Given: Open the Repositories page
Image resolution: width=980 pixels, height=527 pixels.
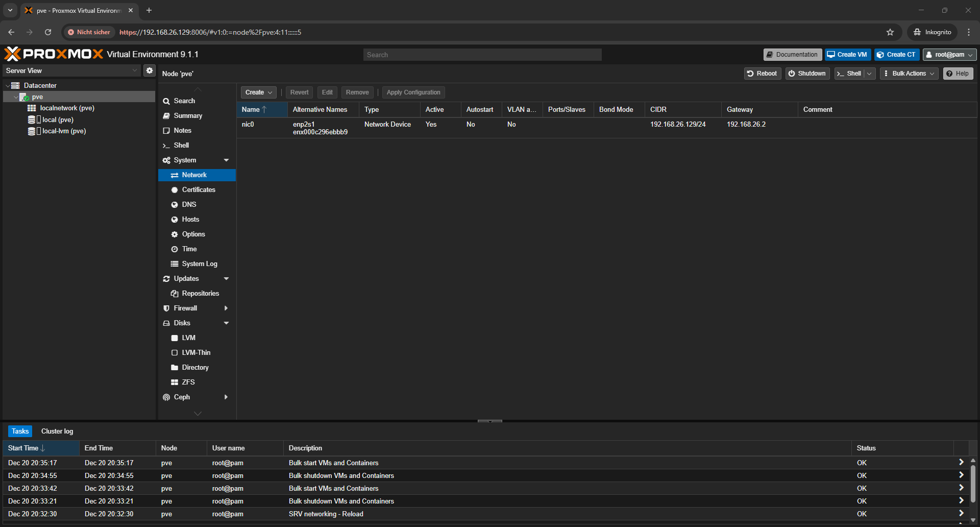Looking at the screenshot, I should pos(200,294).
